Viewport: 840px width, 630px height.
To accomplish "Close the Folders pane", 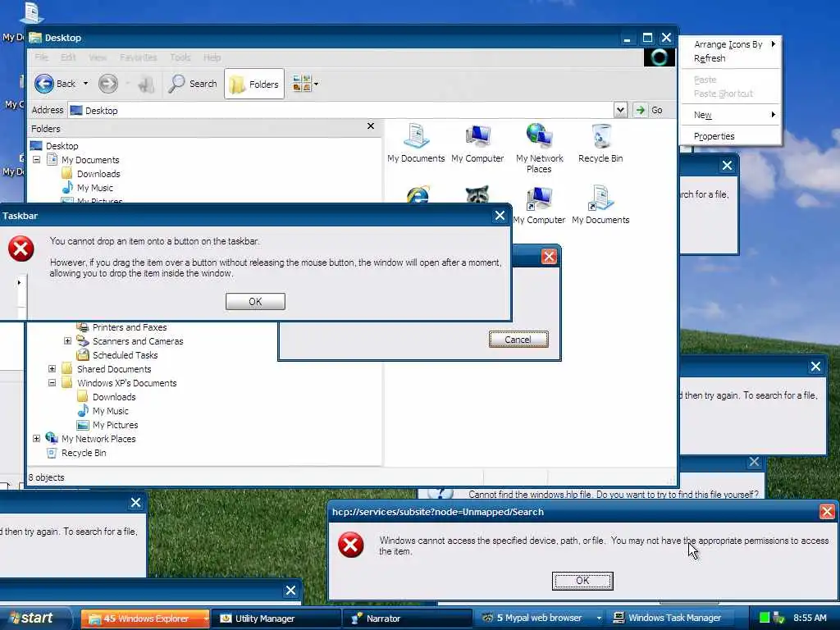I will 371,126.
